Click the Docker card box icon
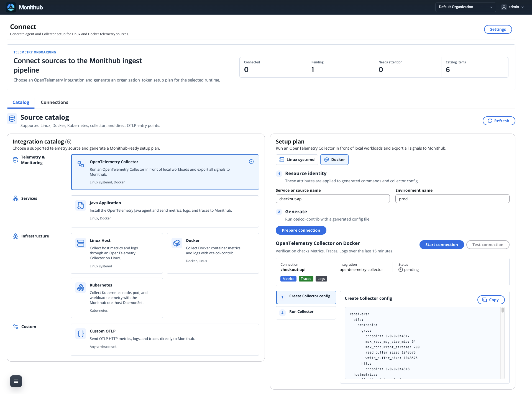Viewport: 532px width, 394px height. pyautogui.click(x=177, y=243)
